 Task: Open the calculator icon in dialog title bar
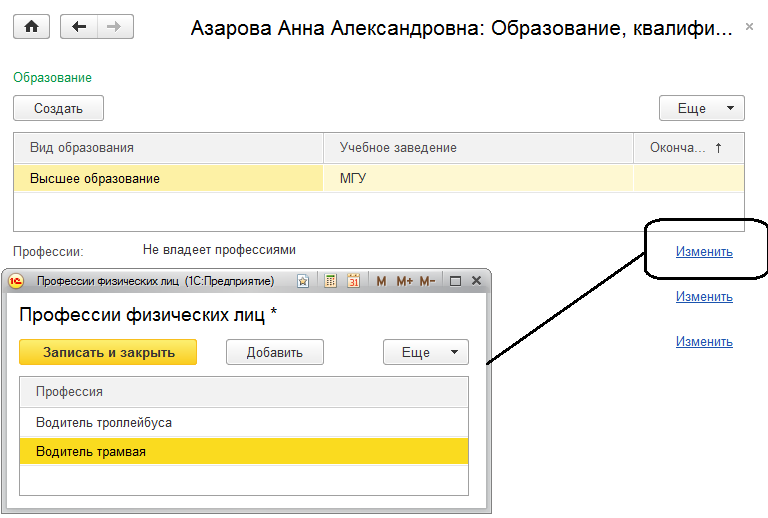(331, 282)
